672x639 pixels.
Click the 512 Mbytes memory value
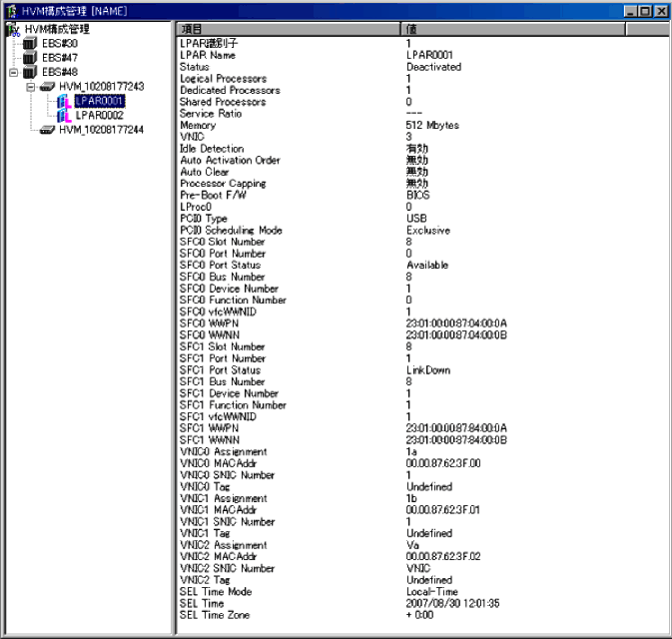point(432,125)
